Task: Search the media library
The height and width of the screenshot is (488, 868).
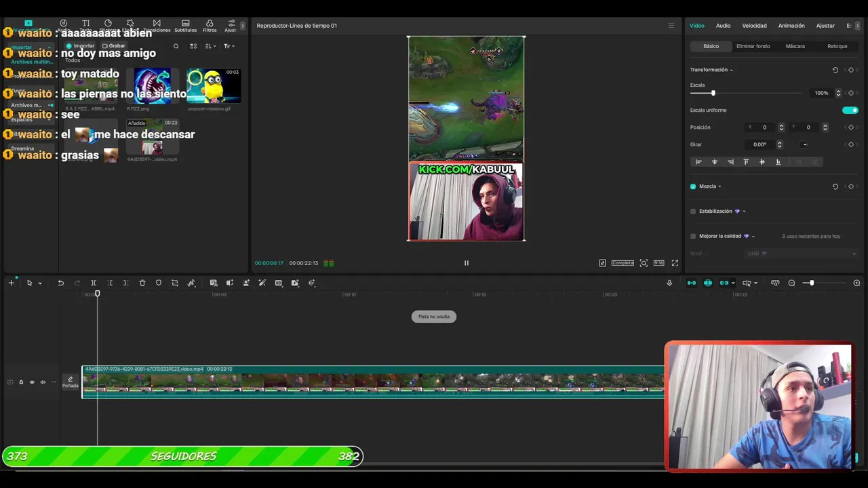Action: [176, 46]
